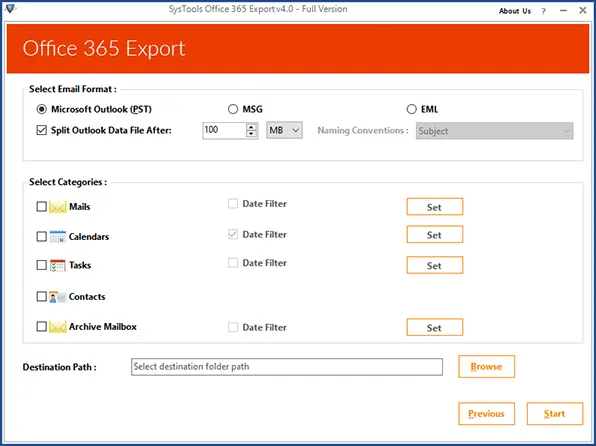Increase split size with the up arrow
The height and width of the screenshot is (446, 596).
pyautogui.click(x=251, y=127)
